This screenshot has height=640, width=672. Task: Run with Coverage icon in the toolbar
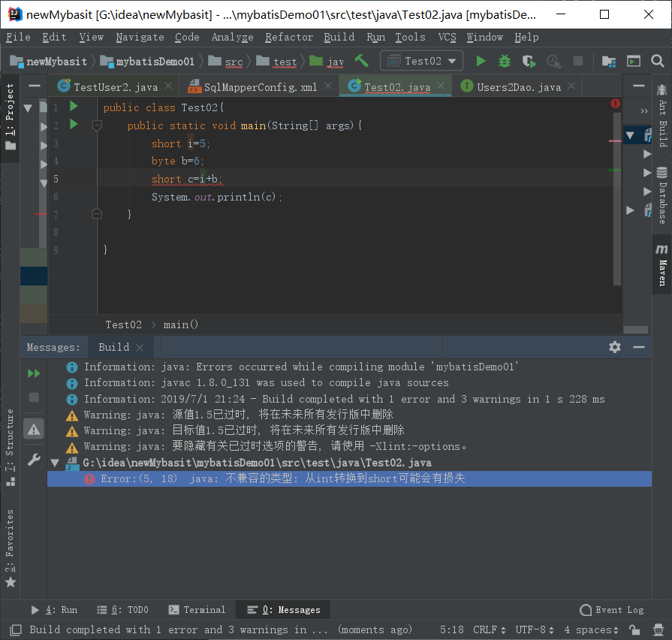coord(529,62)
